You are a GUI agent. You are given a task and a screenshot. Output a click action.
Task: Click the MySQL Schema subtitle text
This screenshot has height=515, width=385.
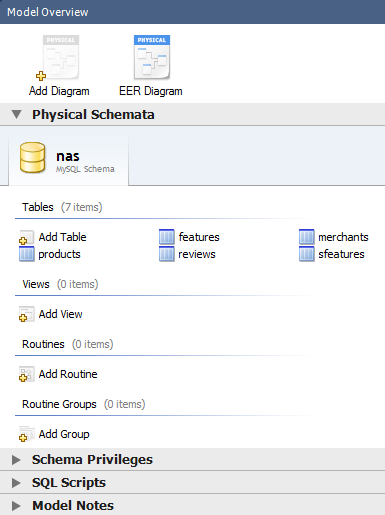[85, 169]
